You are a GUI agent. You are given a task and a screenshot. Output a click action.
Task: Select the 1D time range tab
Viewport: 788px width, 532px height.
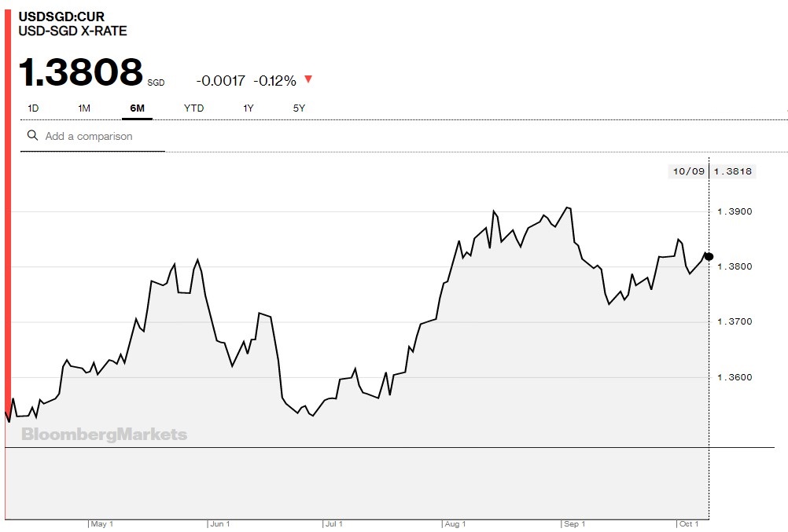(x=33, y=108)
